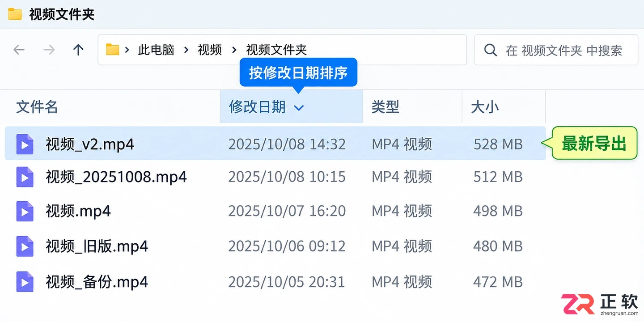Expand the chevron before 视频文件夹 breadcrumb

pyautogui.click(x=234, y=50)
